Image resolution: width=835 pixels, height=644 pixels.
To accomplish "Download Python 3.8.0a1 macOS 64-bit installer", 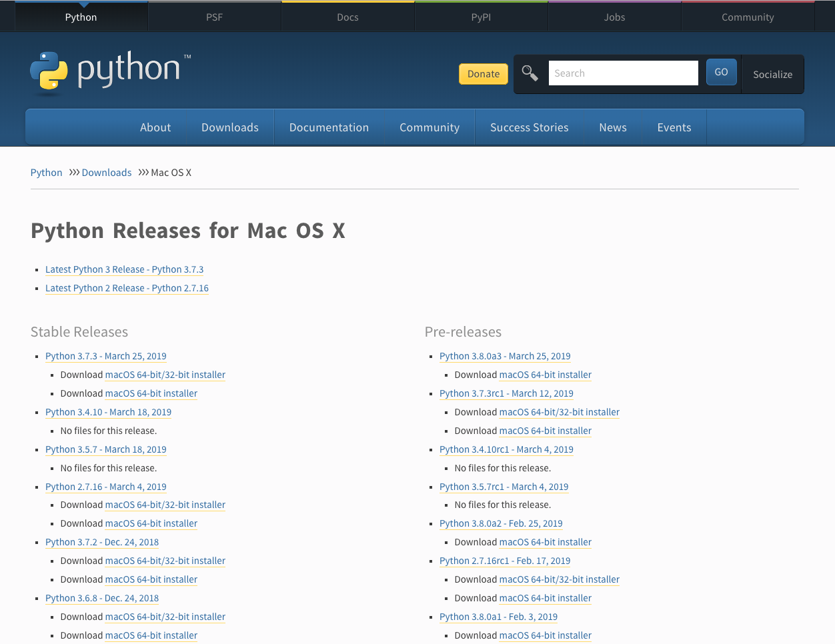I will coord(546,635).
